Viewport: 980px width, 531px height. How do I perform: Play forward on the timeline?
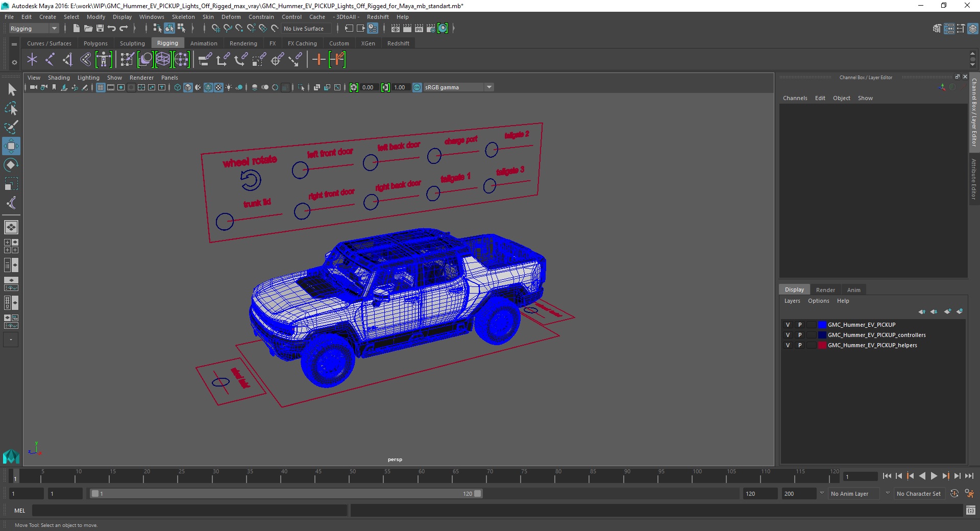click(934, 476)
